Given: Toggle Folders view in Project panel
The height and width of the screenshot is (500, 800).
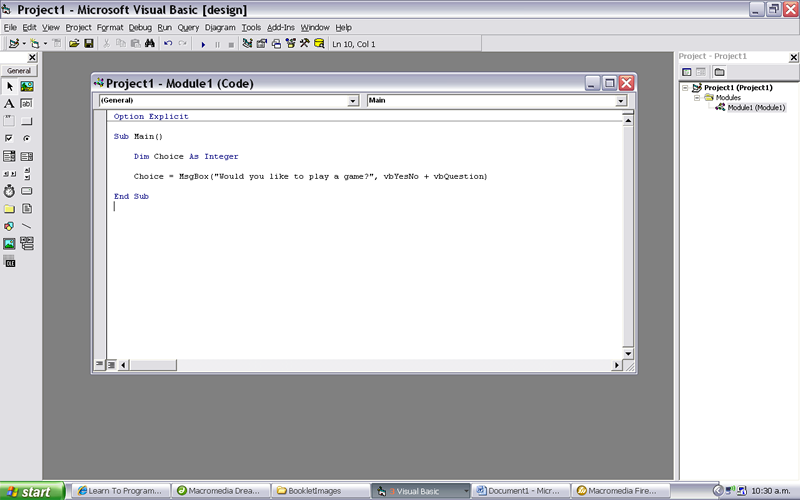Looking at the screenshot, I should 719,72.
